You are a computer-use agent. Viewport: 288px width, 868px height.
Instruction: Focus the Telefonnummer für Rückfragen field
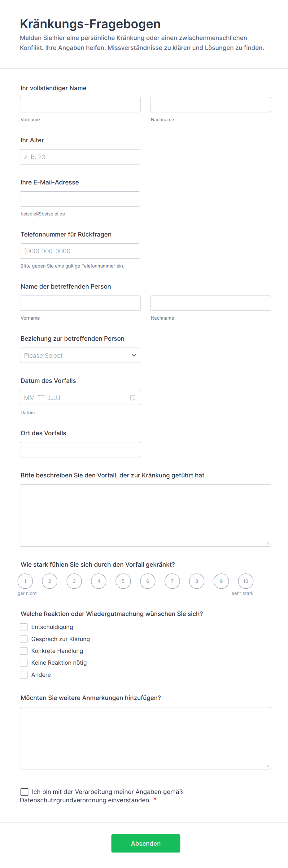(x=80, y=251)
